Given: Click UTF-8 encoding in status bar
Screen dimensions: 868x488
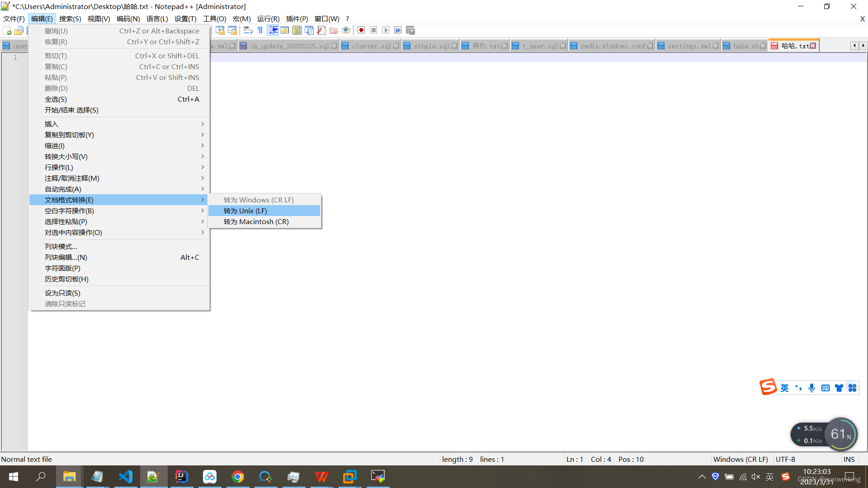Looking at the screenshot, I should (x=785, y=459).
